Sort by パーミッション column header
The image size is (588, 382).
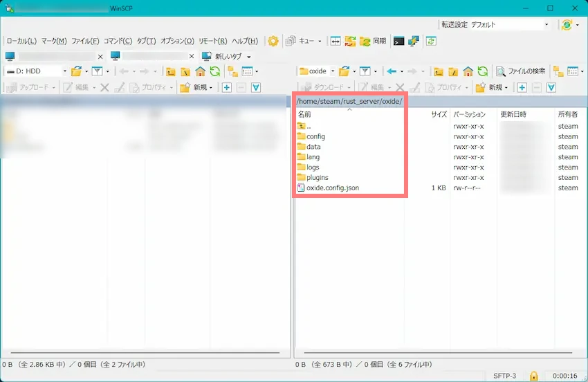(473, 114)
